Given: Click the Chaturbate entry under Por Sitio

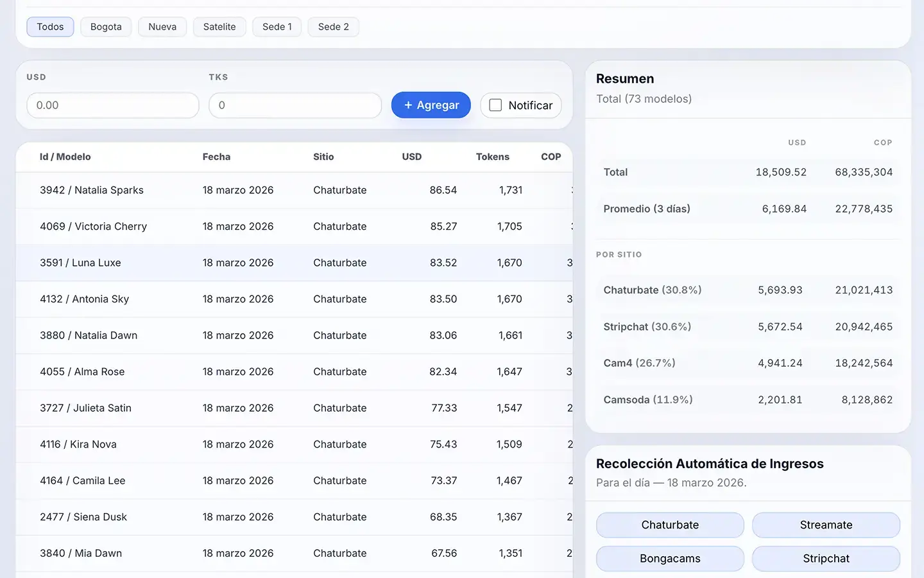Looking at the screenshot, I should pyautogui.click(x=652, y=290).
